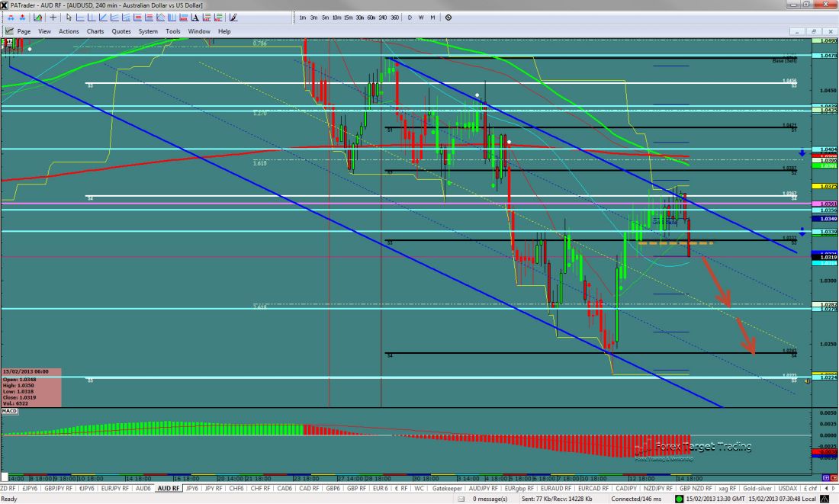Screen dimensions: 839x504
Task: Switch to 60 minute timeframe
Action: pos(371,17)
